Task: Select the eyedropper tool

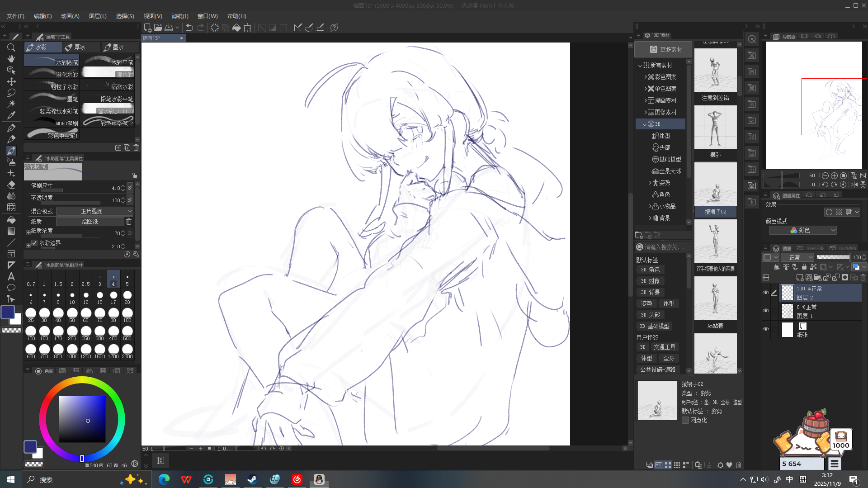Action: [x=11, y=115]
